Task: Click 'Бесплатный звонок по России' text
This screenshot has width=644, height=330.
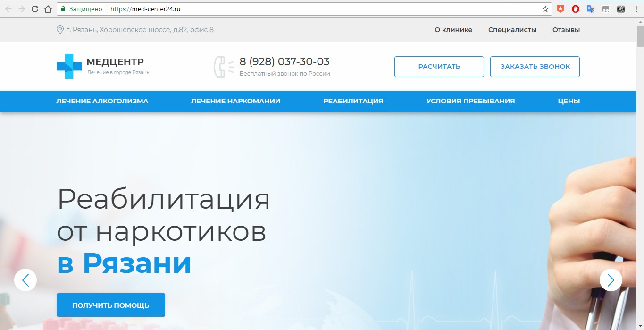Action: 285,74
